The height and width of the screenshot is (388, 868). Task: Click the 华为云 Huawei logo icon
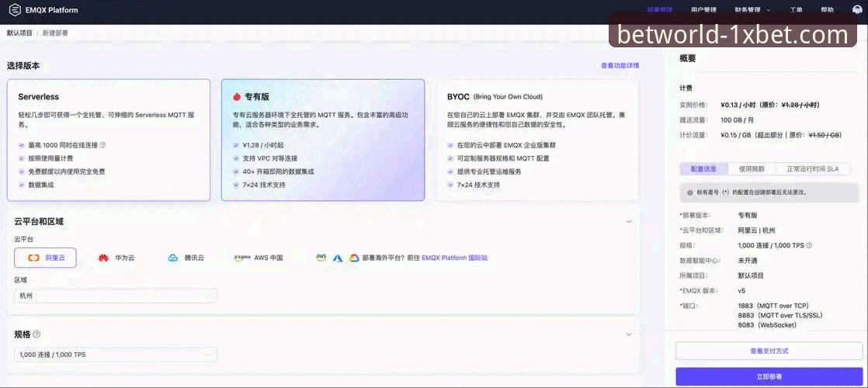click(x=103, y=258)
